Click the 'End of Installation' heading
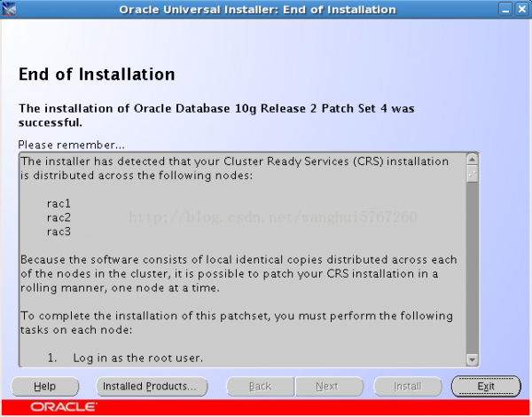Image resolution: width=532 pixels, height=417 pixels. click(x=97, y=74)
